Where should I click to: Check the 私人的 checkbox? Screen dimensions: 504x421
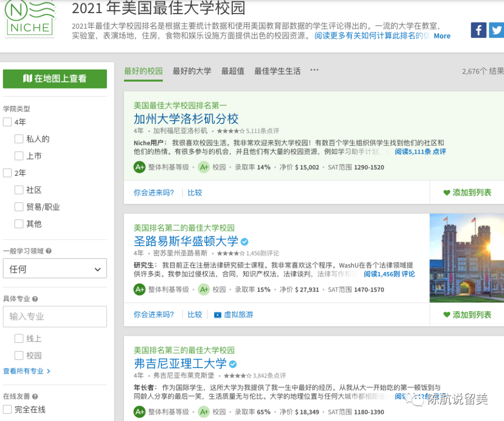click(19, 139)
